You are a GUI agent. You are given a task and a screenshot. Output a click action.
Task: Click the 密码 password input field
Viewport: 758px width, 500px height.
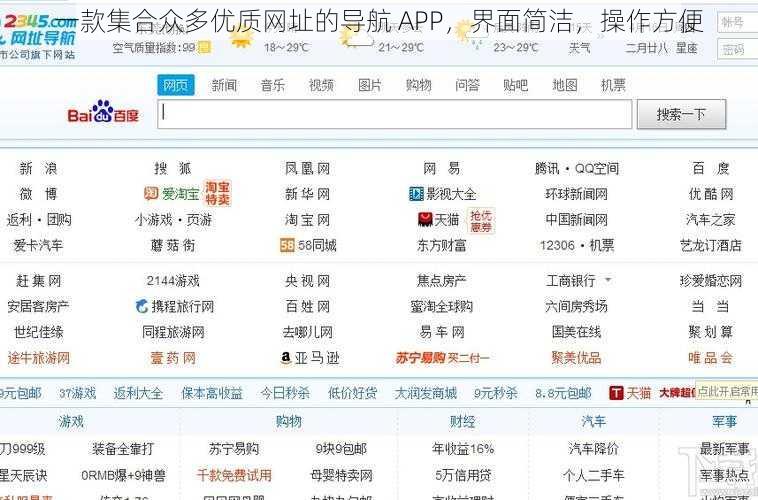pyautogui.click(x=737, y=49)
